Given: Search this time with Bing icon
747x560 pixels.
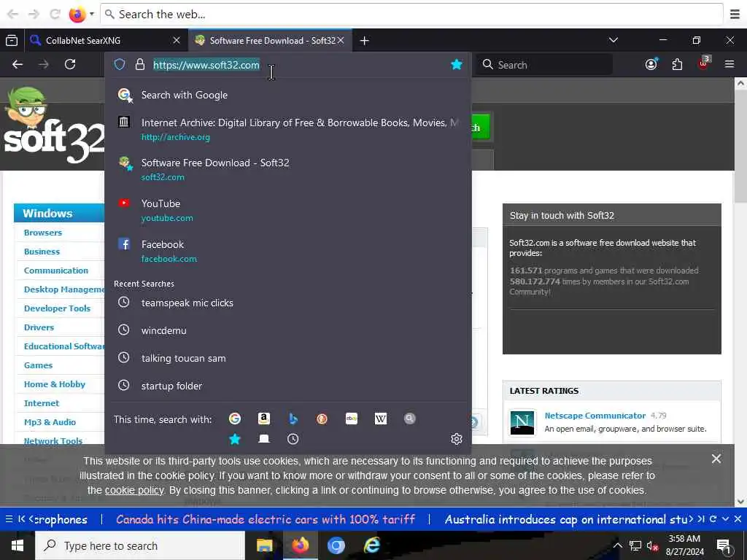Looking at the screenshot, I should coord(293,419).
